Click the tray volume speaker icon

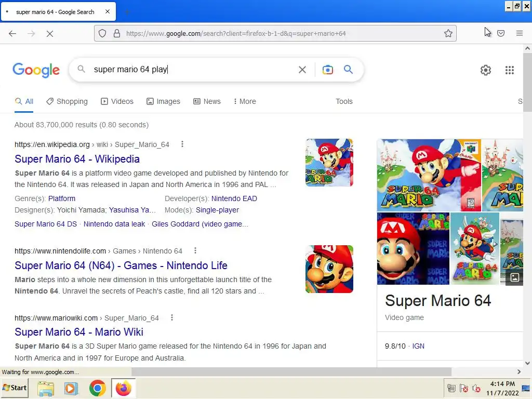476,388
